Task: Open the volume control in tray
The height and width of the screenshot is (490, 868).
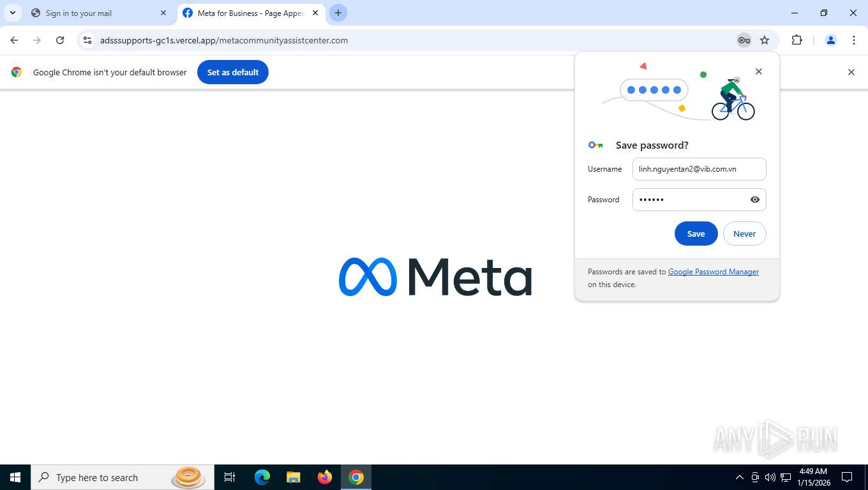Action: tap(770, 477)
